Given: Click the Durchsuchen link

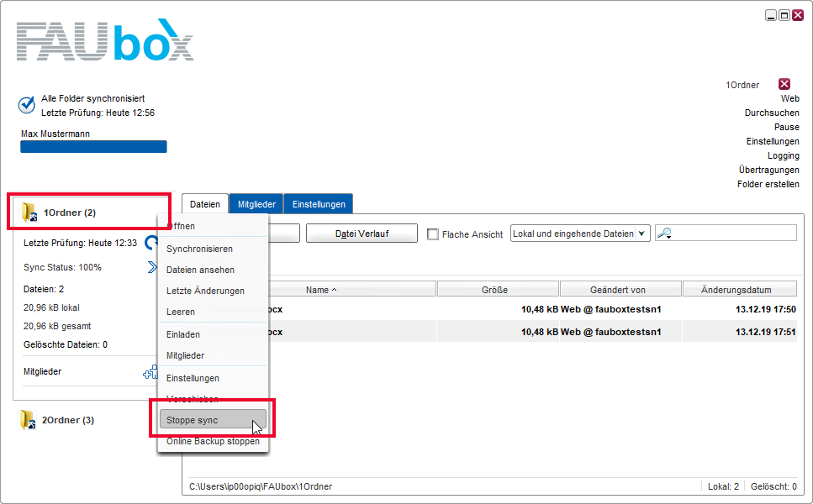Looking at the screenshot, I should click(x=772, y=113).
